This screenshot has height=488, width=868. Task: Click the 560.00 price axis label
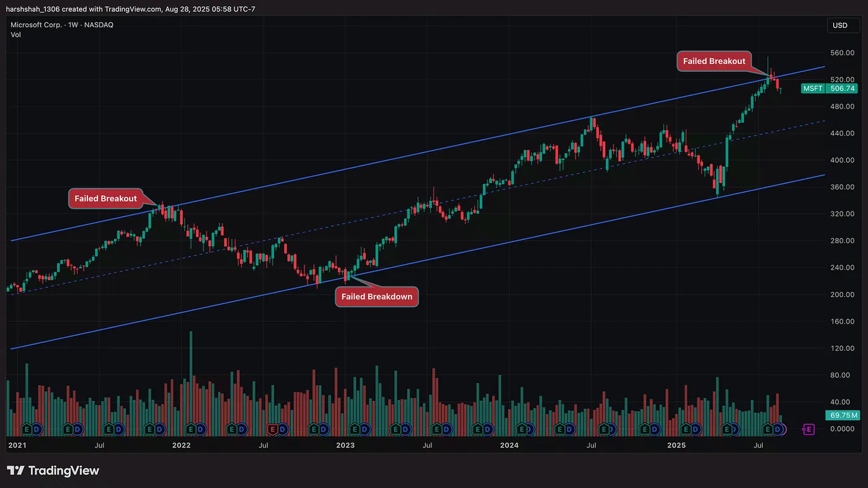842,53
